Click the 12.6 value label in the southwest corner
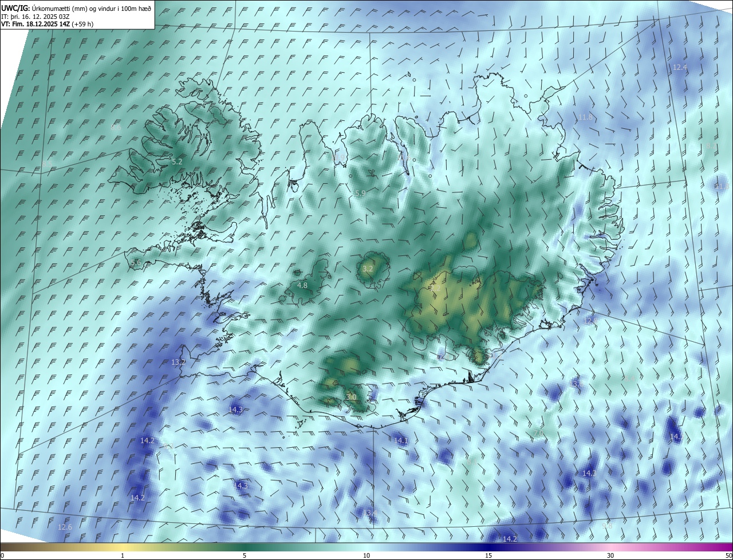Screen dimensions: 733x560 (65, 527)
